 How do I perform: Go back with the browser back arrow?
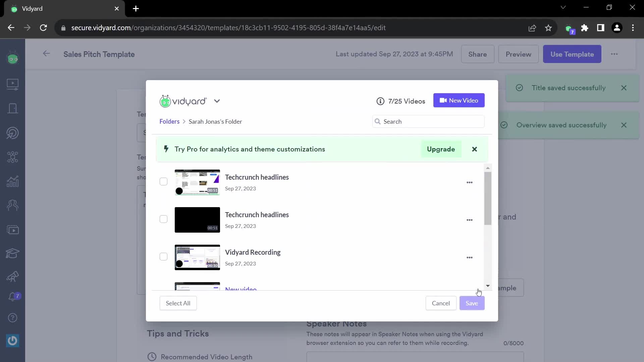pos(11,28)
